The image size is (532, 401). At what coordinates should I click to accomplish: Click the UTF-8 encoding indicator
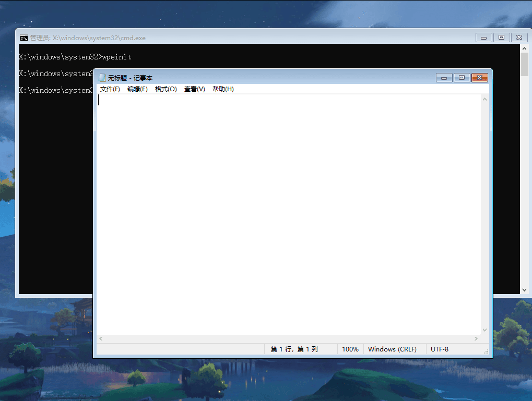(x=439, y=349)
